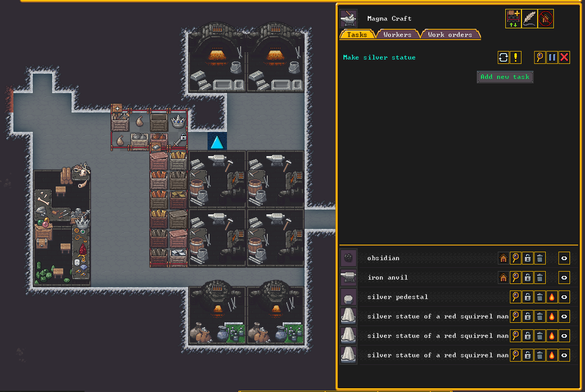Select the obsidian item name
Viewport: 585px width, 392px height.
[x=383, y=258]
